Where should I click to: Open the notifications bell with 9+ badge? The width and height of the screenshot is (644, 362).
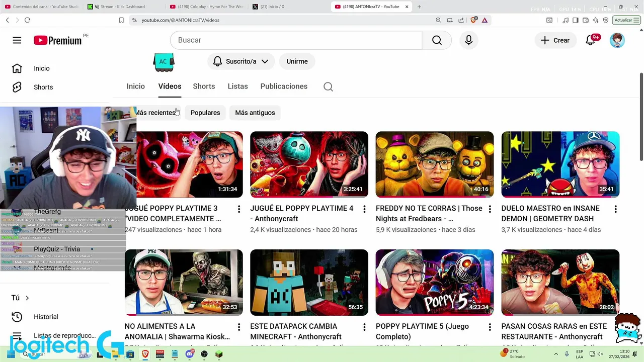[x=591, y=40]
